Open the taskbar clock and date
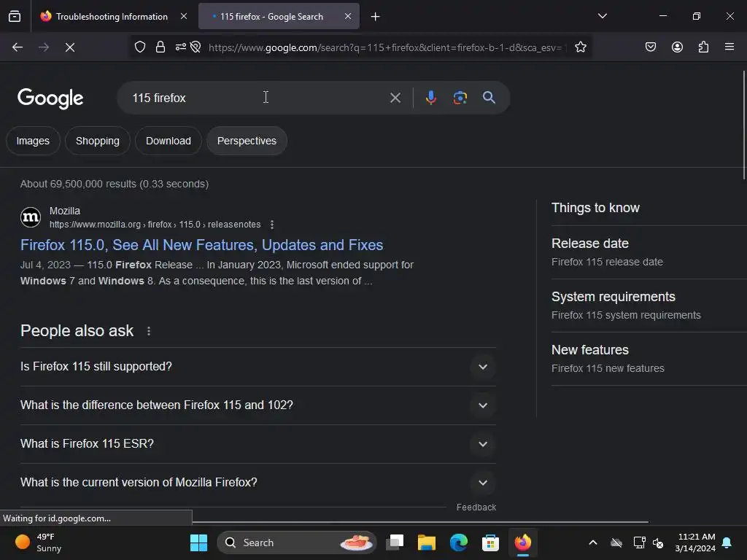Image resolution: width=747 pixels, height=560 pixels. click(x=695, y=542)
